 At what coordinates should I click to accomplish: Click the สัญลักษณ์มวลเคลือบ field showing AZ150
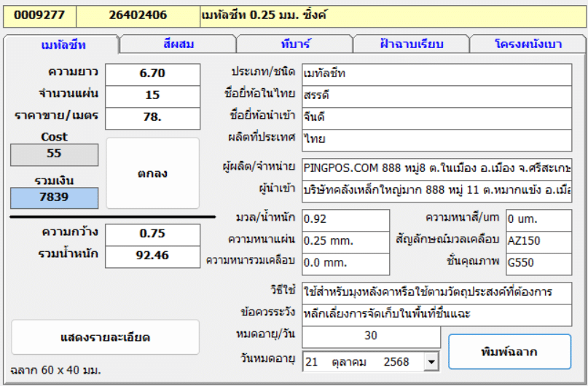point(538,240)
